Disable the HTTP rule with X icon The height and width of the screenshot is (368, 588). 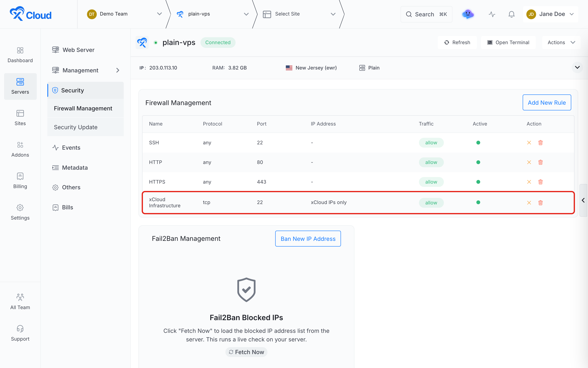click(529, 162)
